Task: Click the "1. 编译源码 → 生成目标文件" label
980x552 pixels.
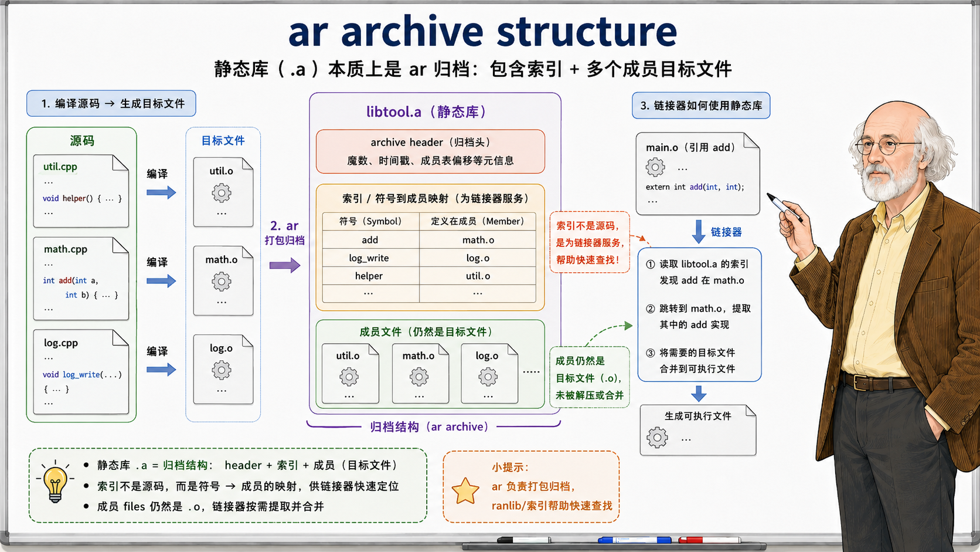Action: pyautogui.click(x=111, y=104)
